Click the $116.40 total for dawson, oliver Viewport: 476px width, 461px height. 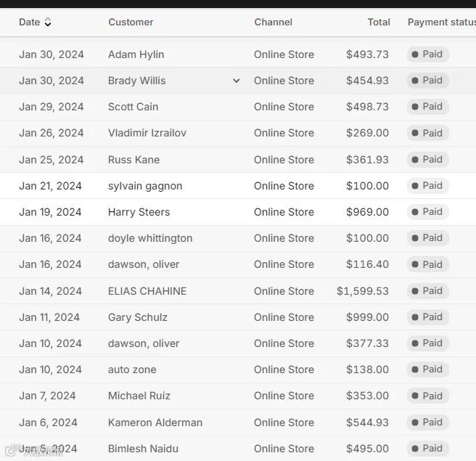click(367, 264)
